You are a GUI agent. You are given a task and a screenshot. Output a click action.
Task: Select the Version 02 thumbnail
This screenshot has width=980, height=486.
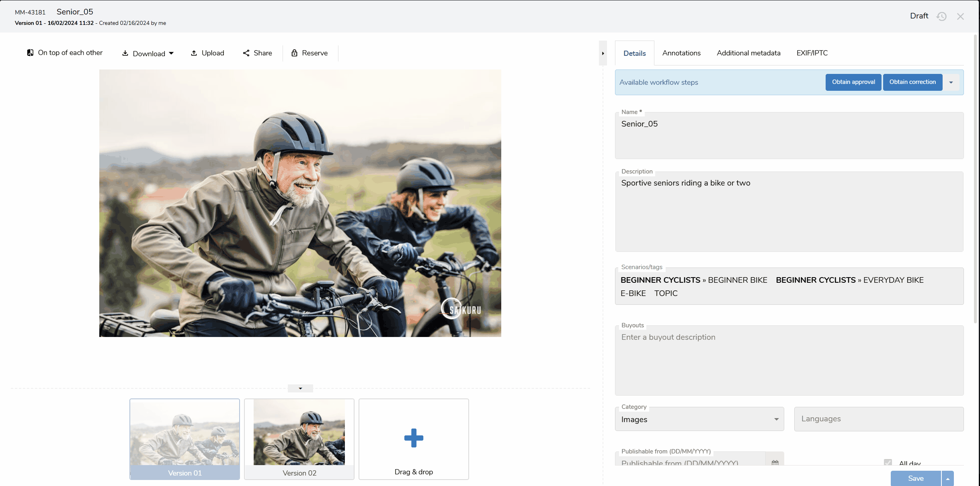(299, 438)
